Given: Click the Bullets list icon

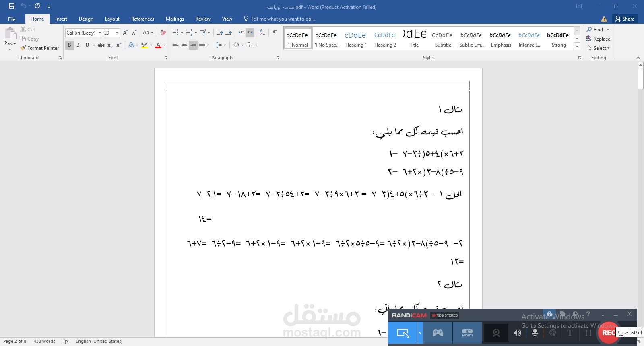Looking at the screenshot, I should [x=175, y=33].
